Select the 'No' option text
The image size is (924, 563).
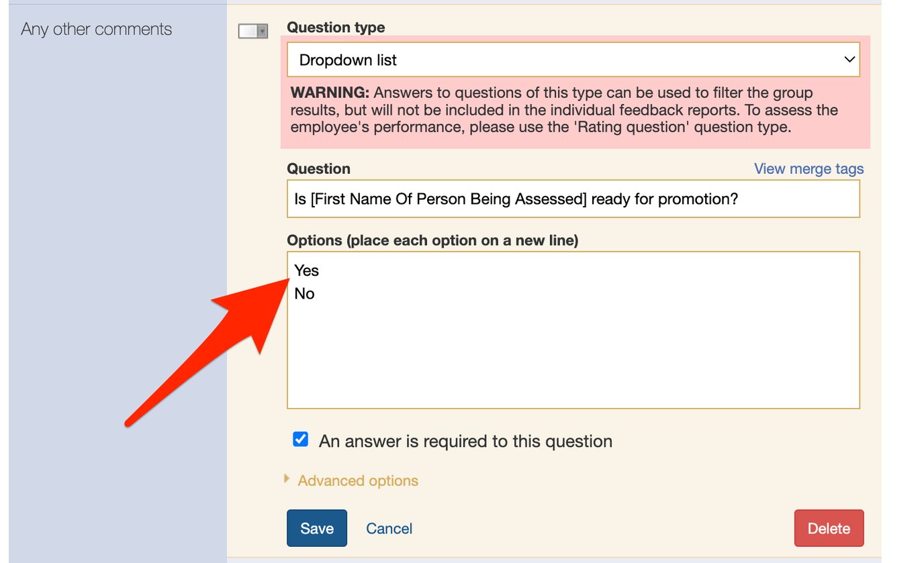(x=304, y=293)
